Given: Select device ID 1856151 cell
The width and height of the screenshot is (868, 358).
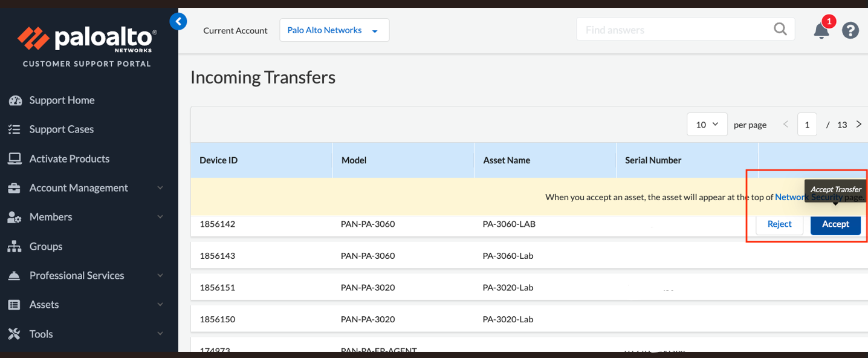Looking at the screenshot, I should click(217, 287).
